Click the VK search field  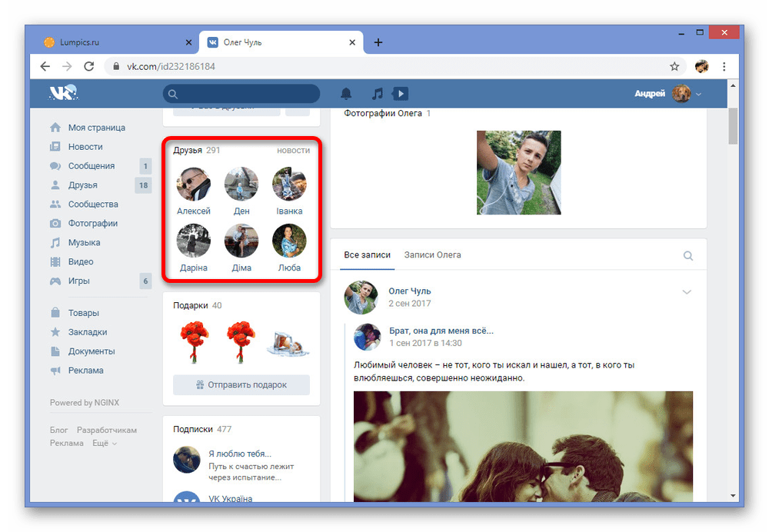241,94
